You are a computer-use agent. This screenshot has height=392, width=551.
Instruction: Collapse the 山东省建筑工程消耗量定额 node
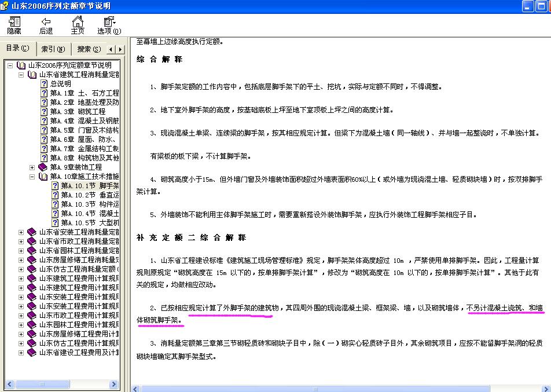click(x=21, y=75)
